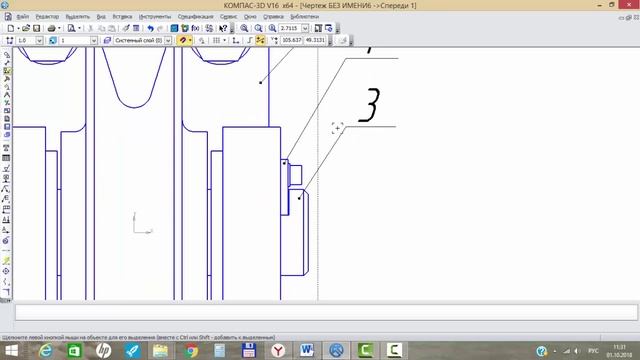The width and height of the screenshot is (640, 360).
Task: Click the lightning Rebuild icon in left sidebar
Action: click(x=7, y=261)
